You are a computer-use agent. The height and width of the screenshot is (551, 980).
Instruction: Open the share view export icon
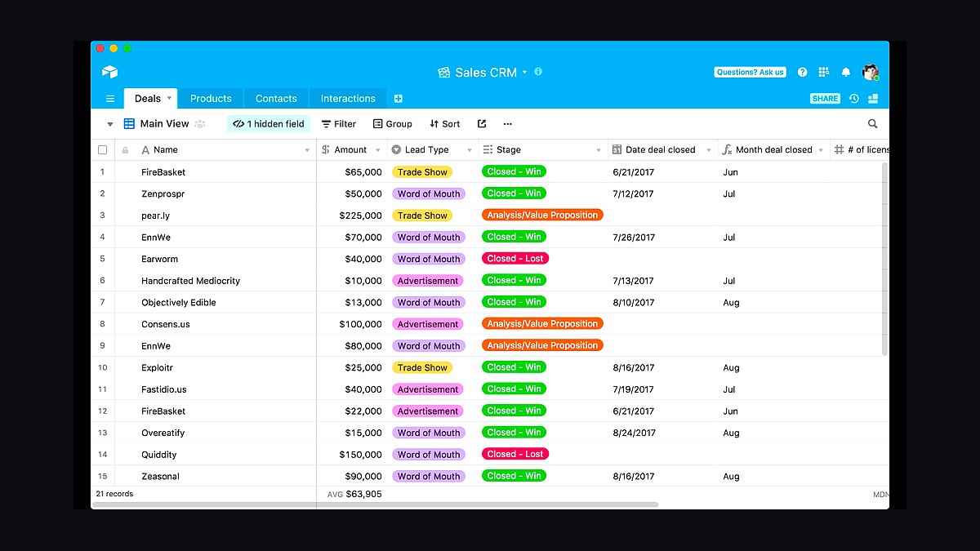click(x=482, y=124)
